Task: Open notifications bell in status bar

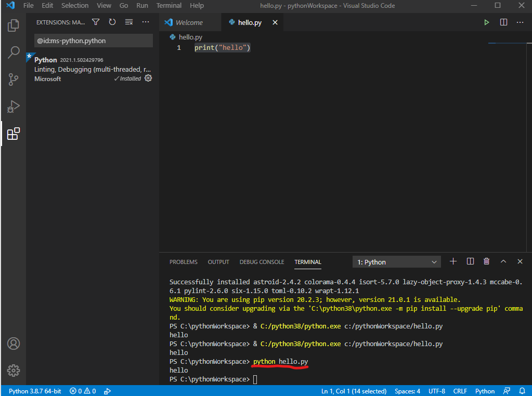Action: coord(522,391)
